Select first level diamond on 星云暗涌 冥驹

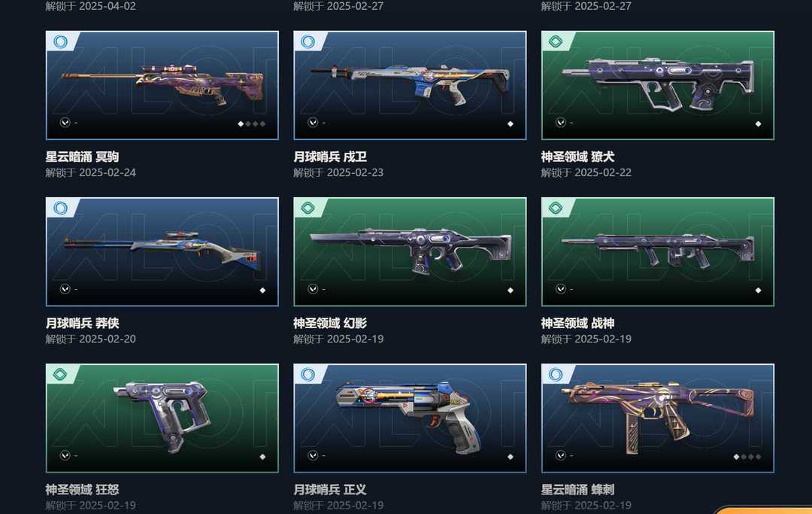pyautogui.click(x=241, y=124)
